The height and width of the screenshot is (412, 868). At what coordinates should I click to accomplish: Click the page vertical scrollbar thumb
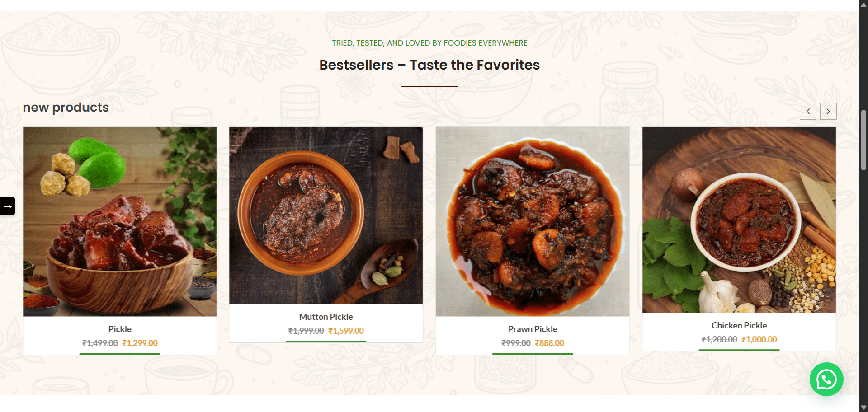tap(863, 140)
